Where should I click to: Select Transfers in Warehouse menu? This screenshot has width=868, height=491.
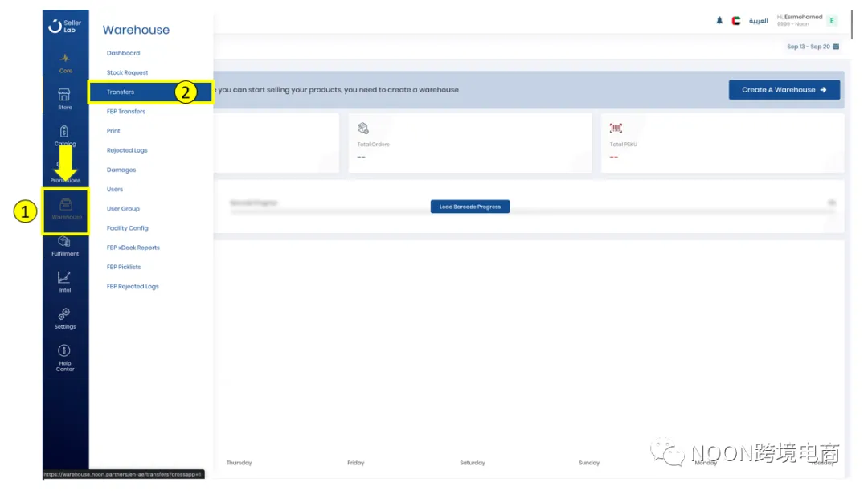[121, 92]
